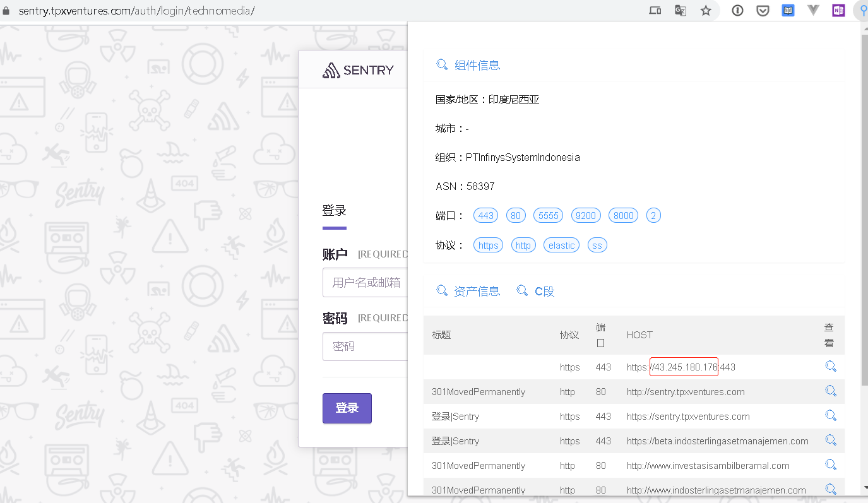Viewport: 868px width, 503px height.
Task: Click host https://43.245.180.176:443
Action: tap(681, 367)
